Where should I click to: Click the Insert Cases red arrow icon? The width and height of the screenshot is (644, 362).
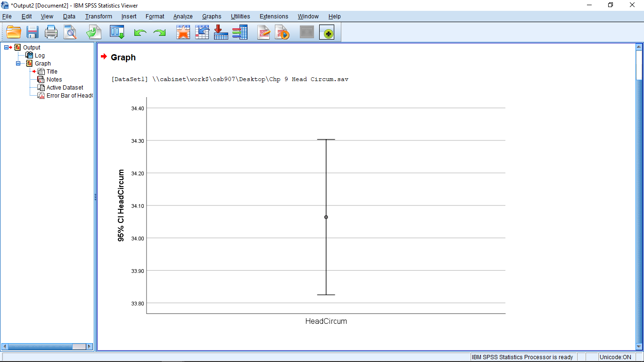pos(221,33)
